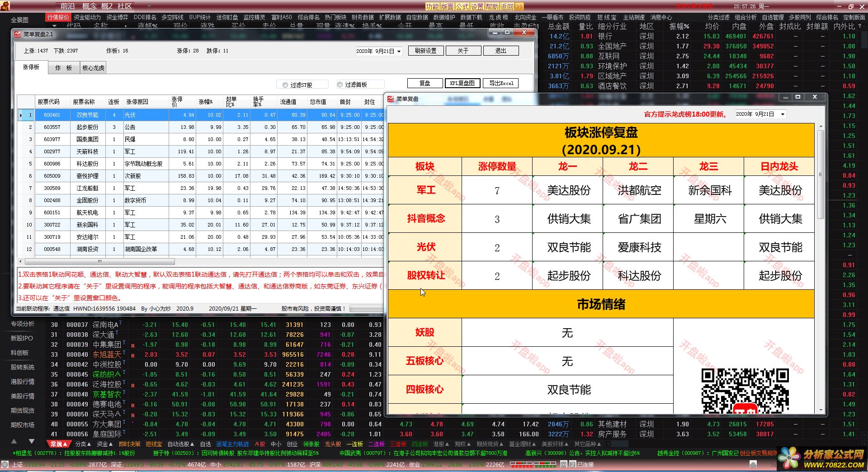Click the red-green market breadth indicator bars

pyautogui.click(x=533, y=464)
